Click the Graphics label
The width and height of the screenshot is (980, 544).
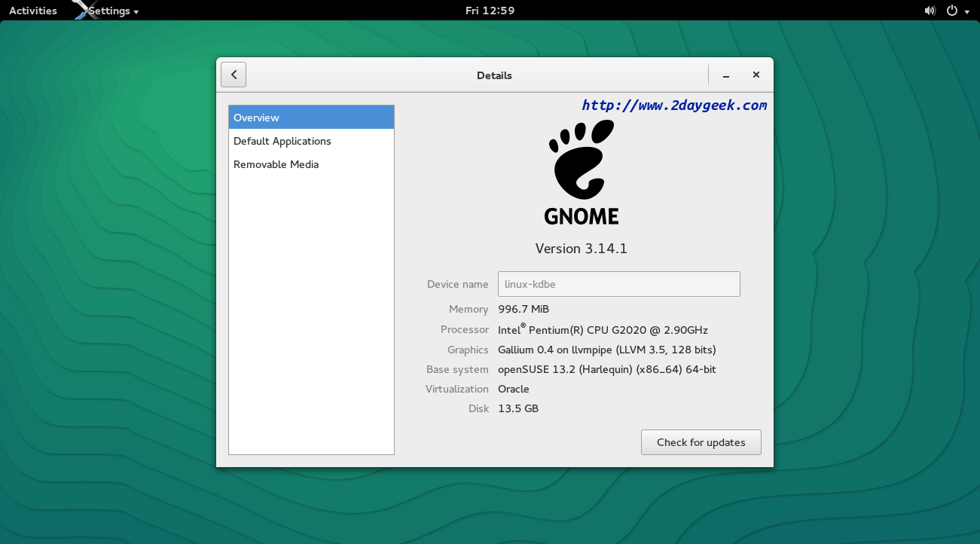[x=468, y=350]
